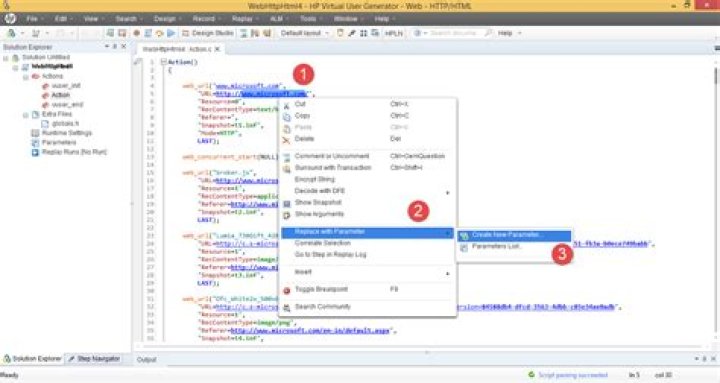Click the microsoft.com/en-in/default.aspx Referer link

(x=309, y=331)
